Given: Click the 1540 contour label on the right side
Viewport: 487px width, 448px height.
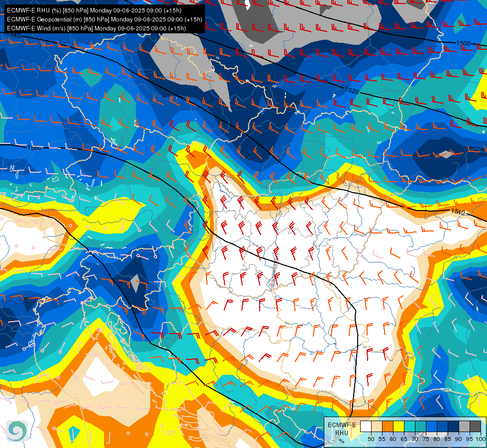Looking at the screenshot, I should pos(458,212).
